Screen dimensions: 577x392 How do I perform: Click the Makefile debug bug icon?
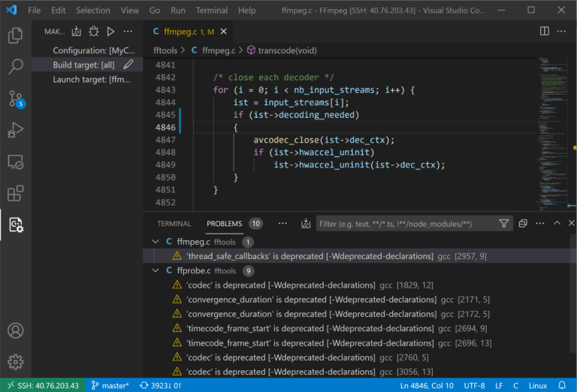coord(93,32)
